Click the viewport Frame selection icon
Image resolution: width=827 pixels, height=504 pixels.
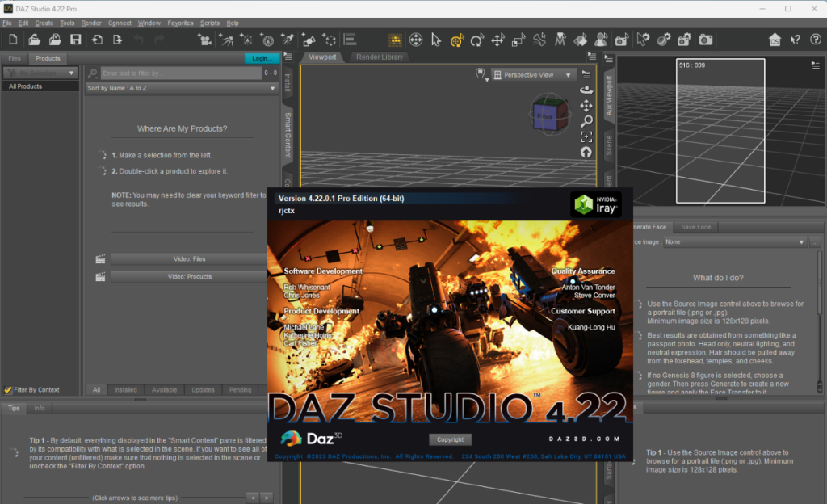click(x=586, y=136)
